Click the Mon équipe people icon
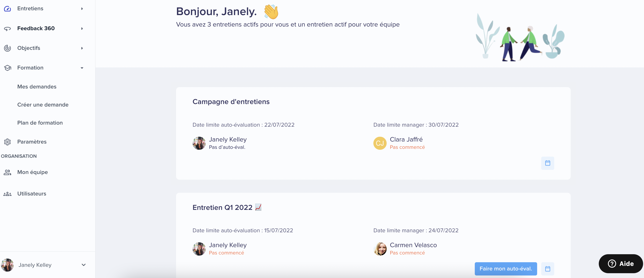 pyautogui.click(x=8, y=172)
